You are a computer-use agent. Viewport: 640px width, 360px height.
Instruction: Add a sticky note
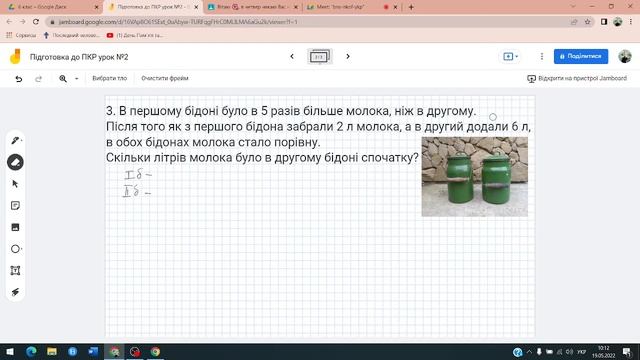(x=16, y=206)
